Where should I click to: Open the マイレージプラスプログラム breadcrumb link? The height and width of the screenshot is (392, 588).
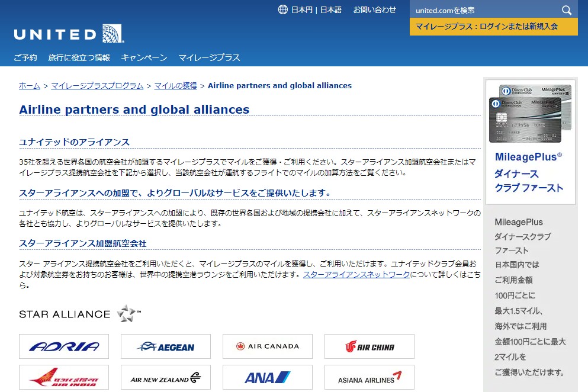tap(97, 85)
